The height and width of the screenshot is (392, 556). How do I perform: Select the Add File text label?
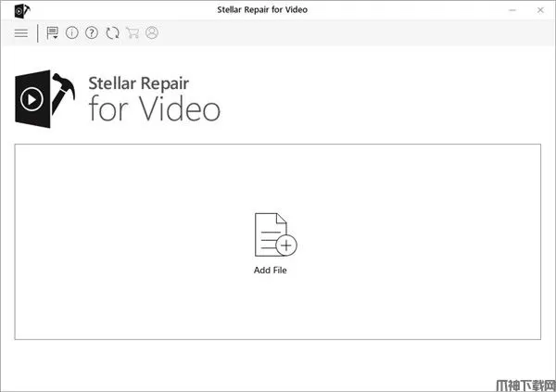point(271,271)
